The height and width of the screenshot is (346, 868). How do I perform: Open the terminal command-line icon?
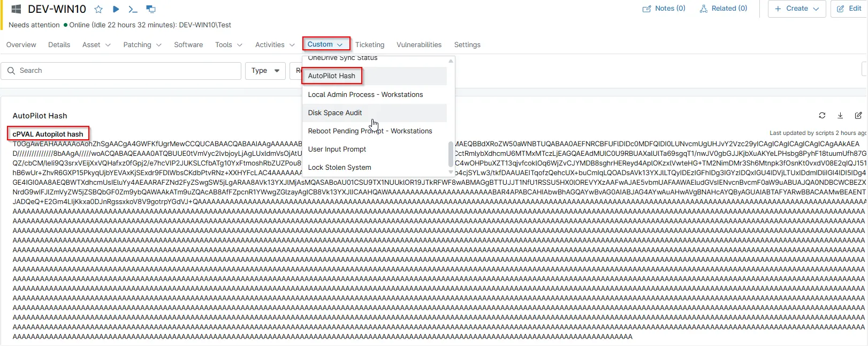(x=133, y=9)
